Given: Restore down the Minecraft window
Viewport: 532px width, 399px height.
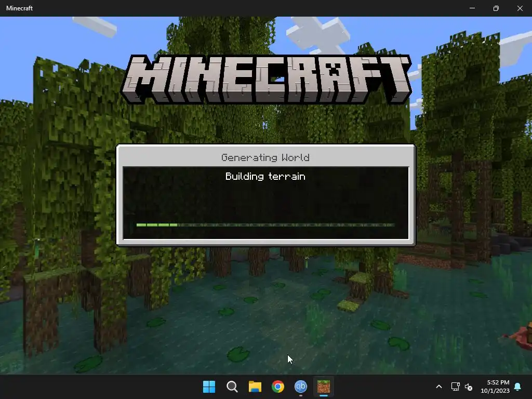Looking at the screenshot, I should [496, 8].
